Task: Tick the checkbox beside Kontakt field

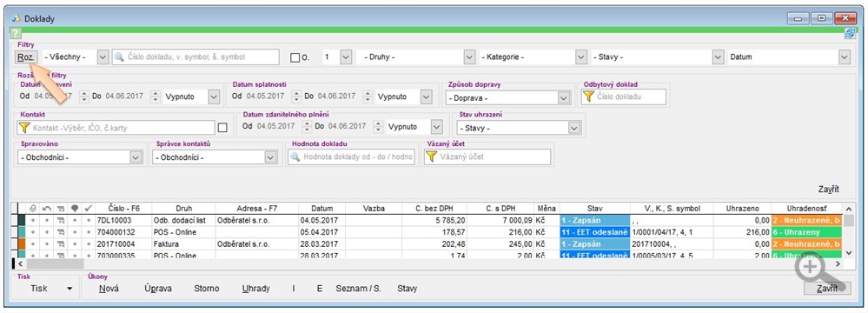Action: pos(222,128)
